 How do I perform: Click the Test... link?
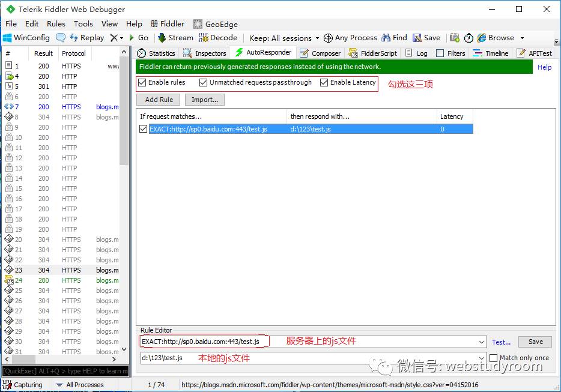(x=501, y=342)
